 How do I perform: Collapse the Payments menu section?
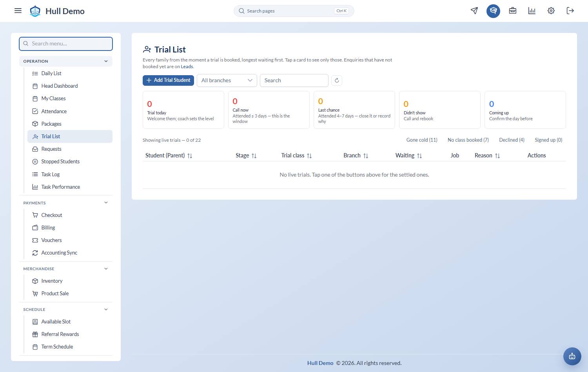pyautogui.click(x=66, y=203)
